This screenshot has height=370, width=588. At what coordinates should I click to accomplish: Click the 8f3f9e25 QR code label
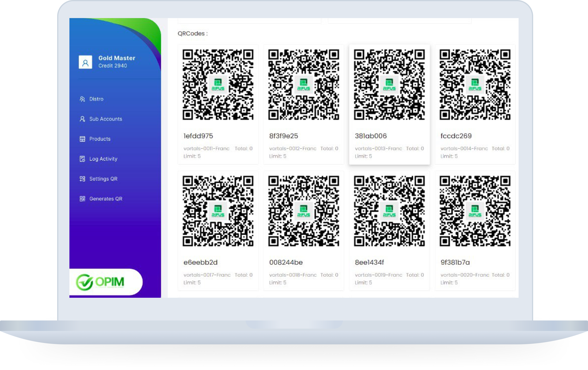[x=284, y=136]
